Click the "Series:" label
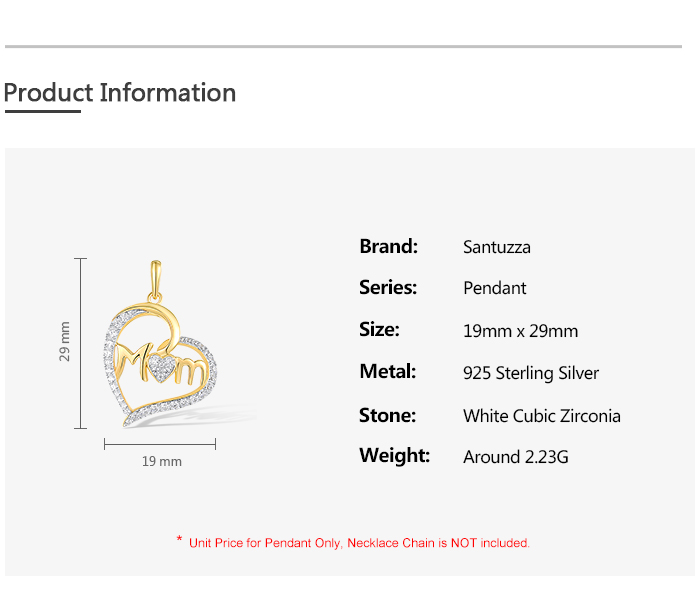This screenshot has width=700, height=615. click(388, 288)
